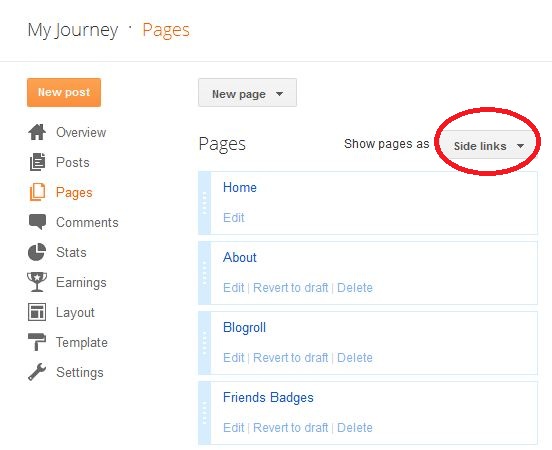Open the About page title link
The height and width of the screenshot is (450, 552).
pos(240,257)
